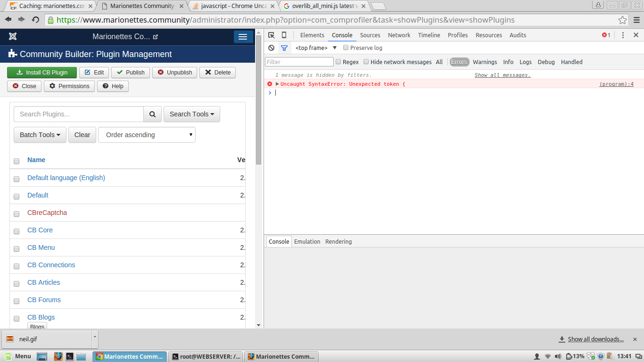Viewport: 644px width, 362px height.
Task: Tick the select-all checkbox beside Name
Action: click(x=17, y=161)
